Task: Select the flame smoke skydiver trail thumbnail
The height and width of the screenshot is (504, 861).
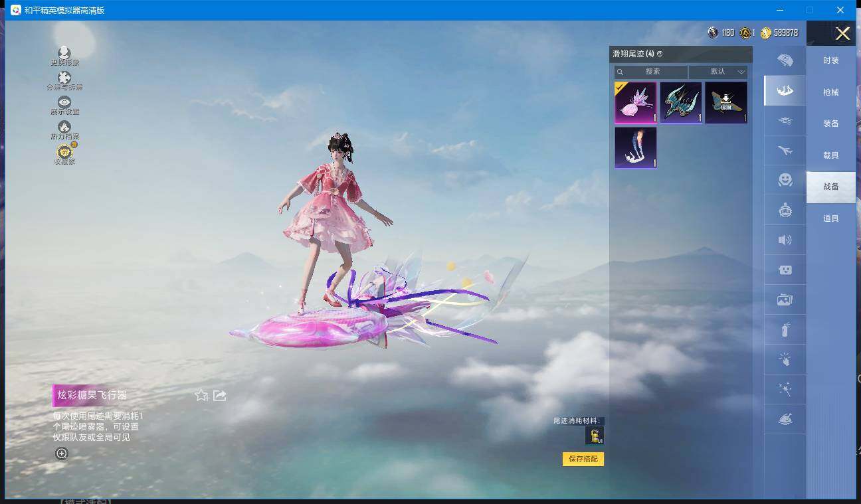Action: click(x=636, y=147)
